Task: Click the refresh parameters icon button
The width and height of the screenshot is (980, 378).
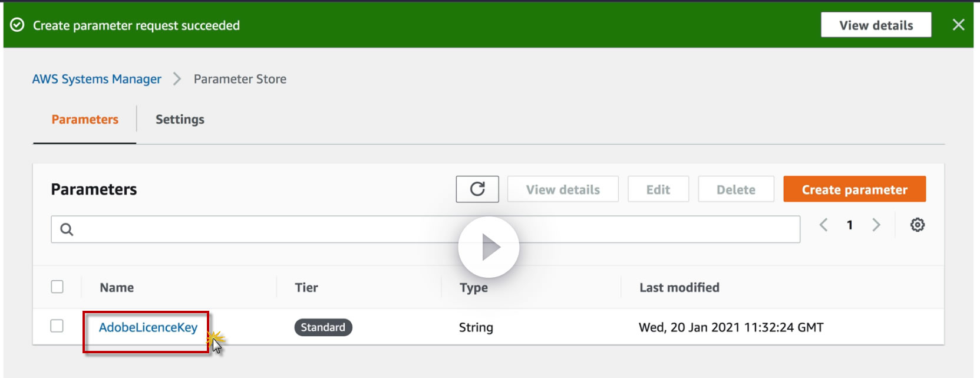Action: (x=477, y=189)
